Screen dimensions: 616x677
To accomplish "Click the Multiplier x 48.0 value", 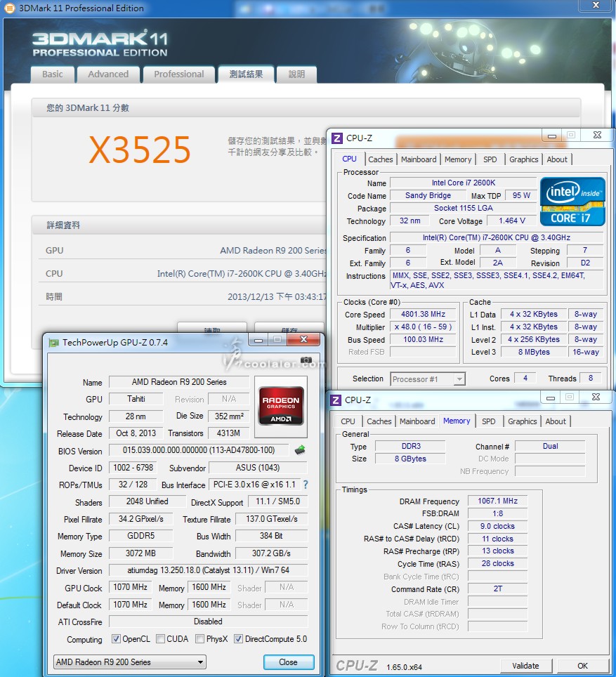I will [x=423, y=327].
